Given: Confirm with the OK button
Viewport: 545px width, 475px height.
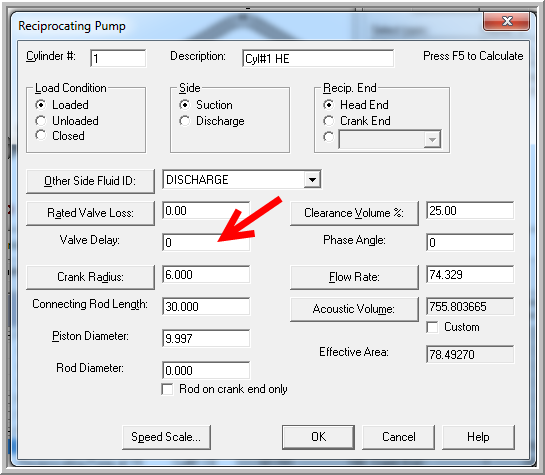Looking at the screenshot, I should tap(318, 437).
